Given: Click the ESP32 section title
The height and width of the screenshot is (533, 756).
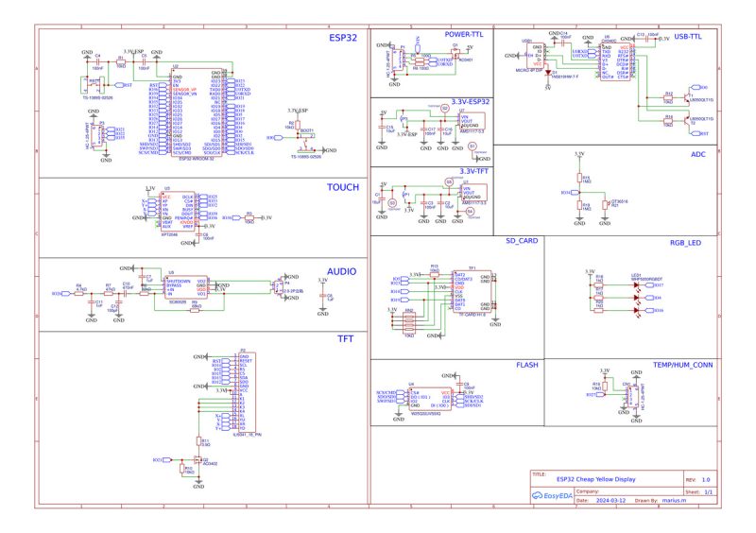Looking at the screenshot, I should pos(343,38).
